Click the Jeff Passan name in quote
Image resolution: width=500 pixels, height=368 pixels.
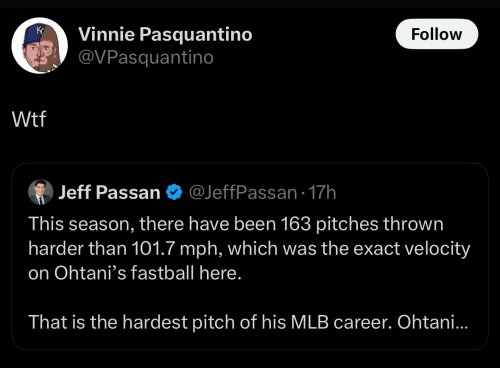click(109, 193)
